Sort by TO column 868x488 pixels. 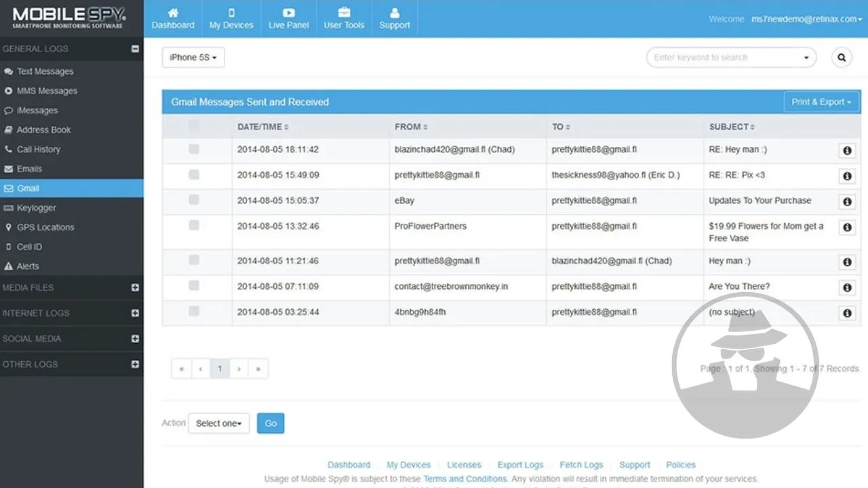point(562,127)
